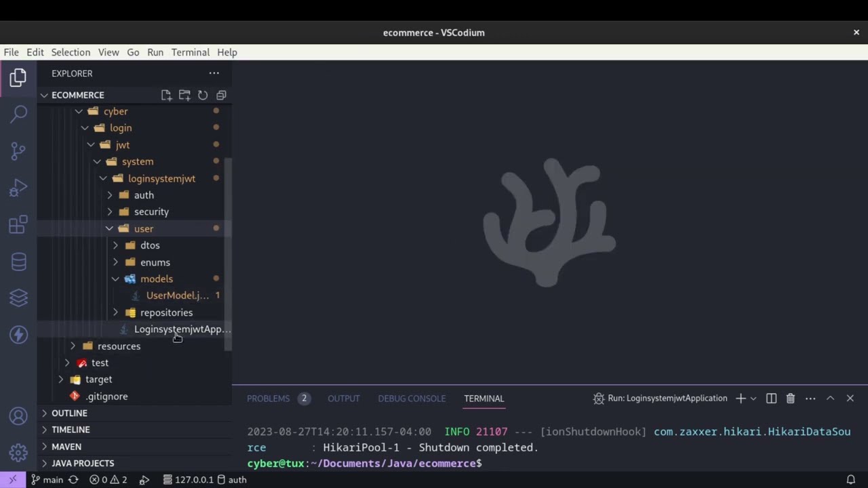The width and height of the screenshot is (868, 488).
Task: Open remote window indicator in status bar
Action: (13, 480)
